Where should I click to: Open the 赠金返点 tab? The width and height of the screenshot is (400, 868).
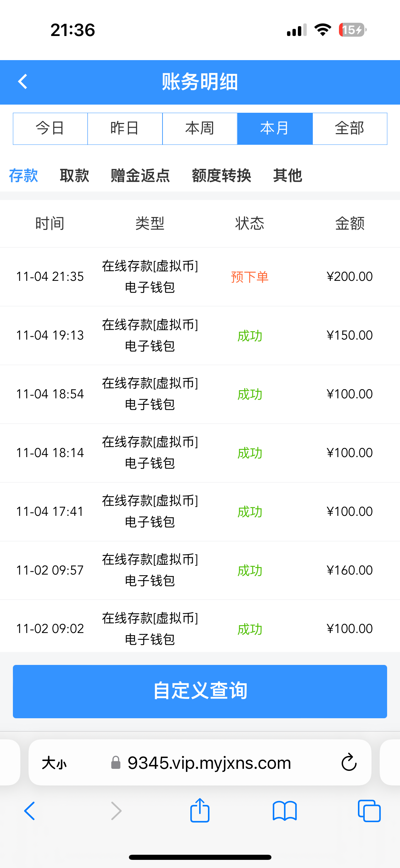tap(140, 176)
